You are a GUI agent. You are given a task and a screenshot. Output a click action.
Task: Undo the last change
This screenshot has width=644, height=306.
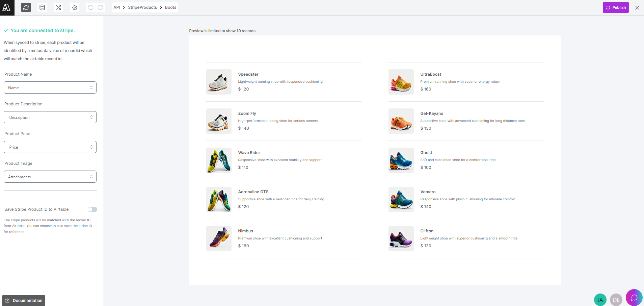[90, 7]
